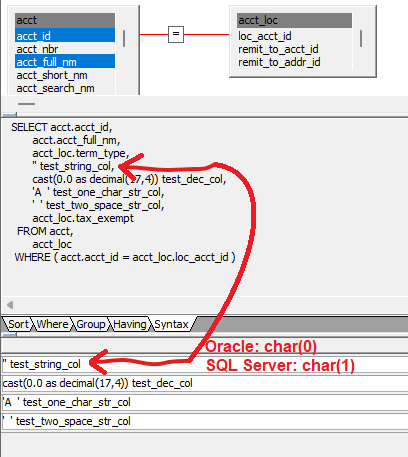Click acct_loc.term_type line in SQL syntax
The height and width of the screenshot is (457, 408).
pos(81,153)
